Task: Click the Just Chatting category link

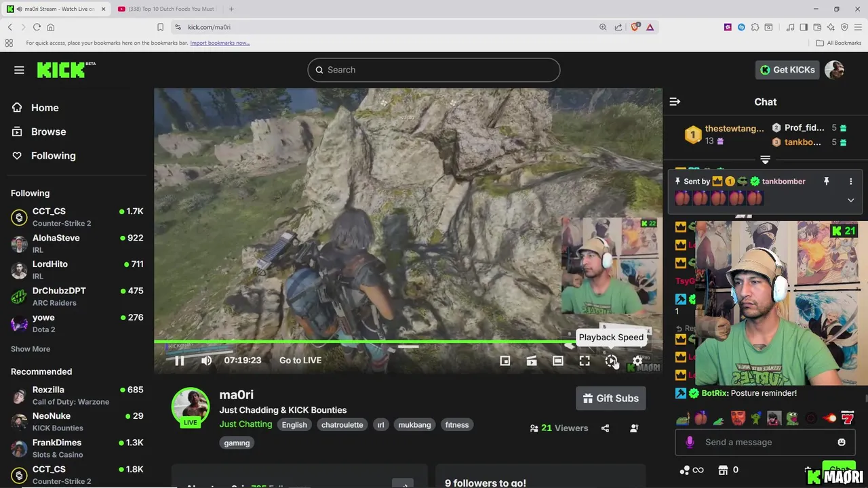Action: pyautogui.click(x=245, y=424)
